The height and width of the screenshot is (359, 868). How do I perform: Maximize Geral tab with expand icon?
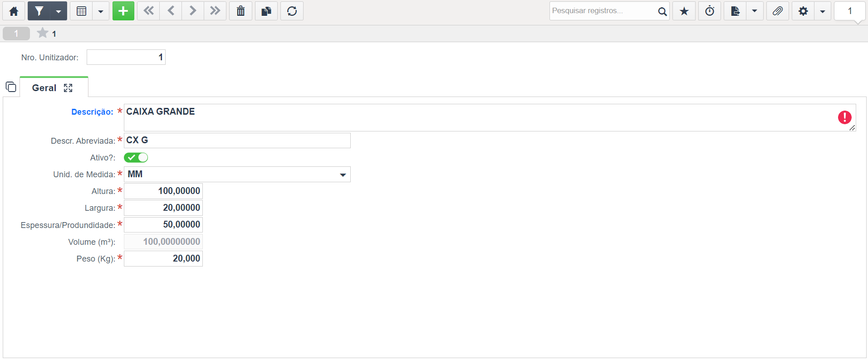point(68,88)
